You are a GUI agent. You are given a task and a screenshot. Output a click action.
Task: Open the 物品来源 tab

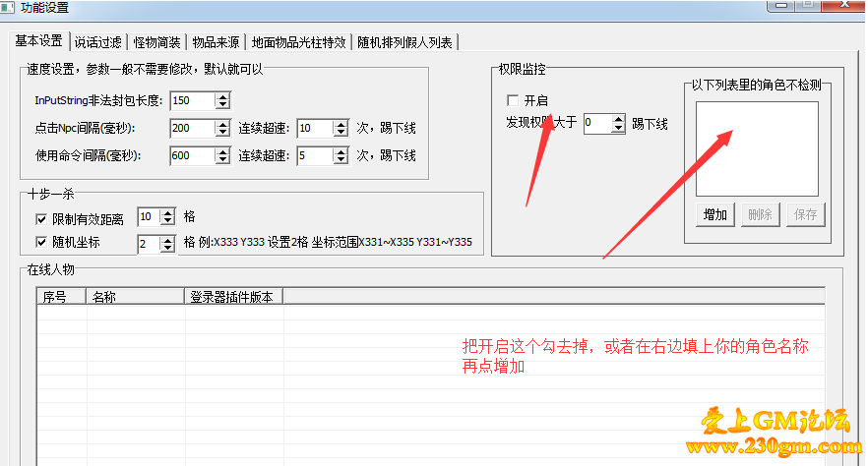click(x=216, y=42)
